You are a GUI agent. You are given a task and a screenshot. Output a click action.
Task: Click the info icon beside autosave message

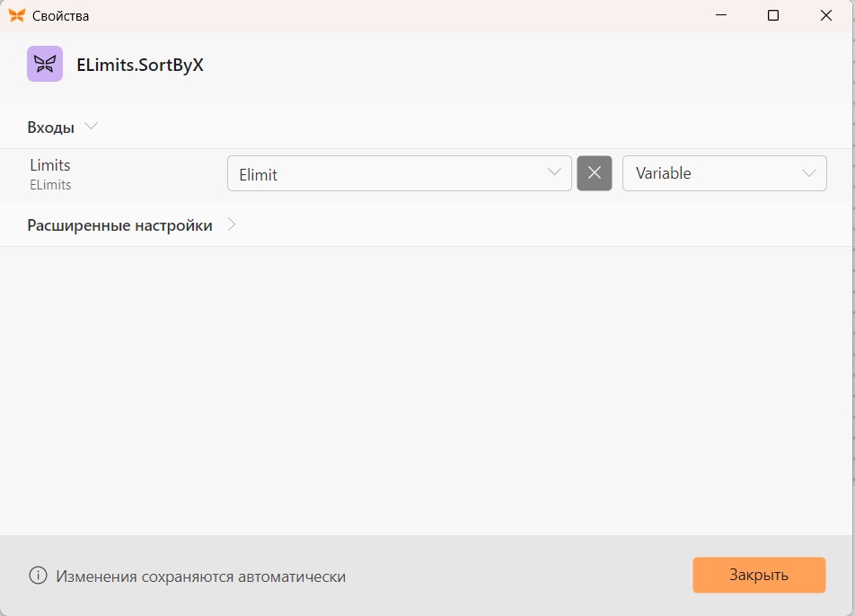coord(38,575)
